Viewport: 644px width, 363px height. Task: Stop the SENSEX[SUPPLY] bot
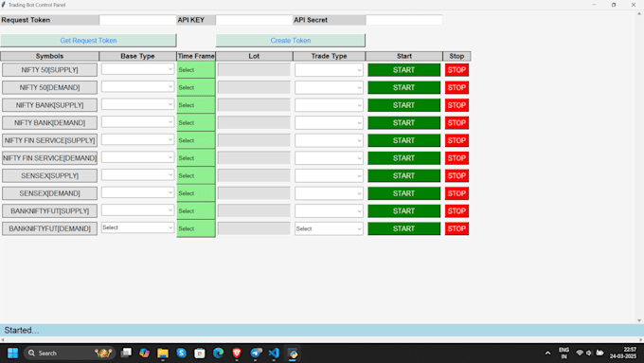[456, 176]
